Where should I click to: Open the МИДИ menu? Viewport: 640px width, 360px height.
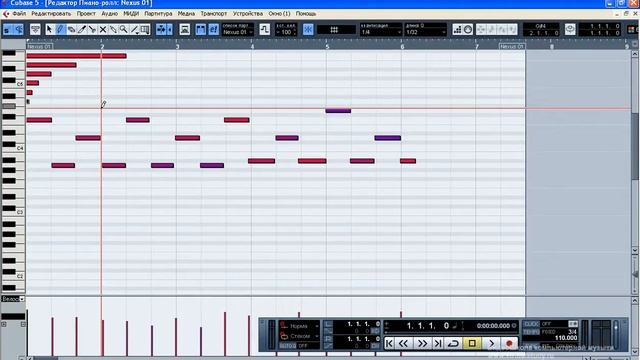[131, 13]
